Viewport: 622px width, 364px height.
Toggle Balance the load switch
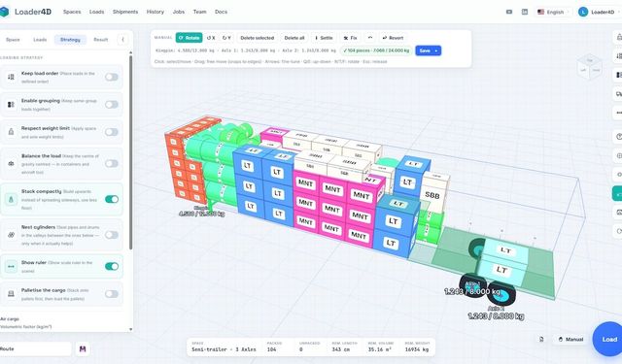click(x=112, y=164)
